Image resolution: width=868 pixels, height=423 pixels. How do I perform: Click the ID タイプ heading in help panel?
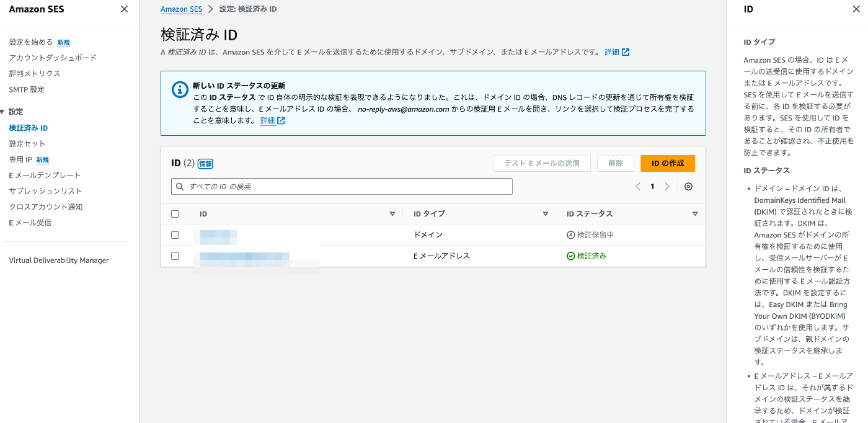pyautogui.click(x=759, y=42)
